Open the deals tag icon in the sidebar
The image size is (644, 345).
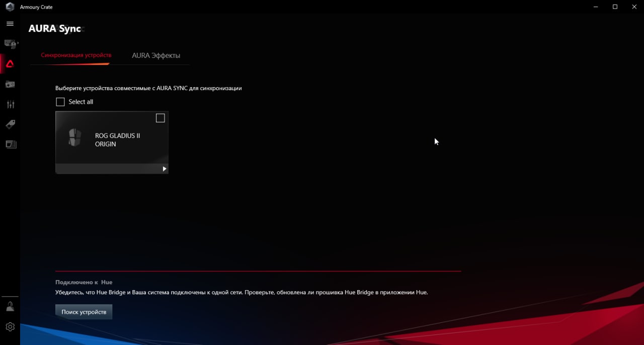click(10, 124)
